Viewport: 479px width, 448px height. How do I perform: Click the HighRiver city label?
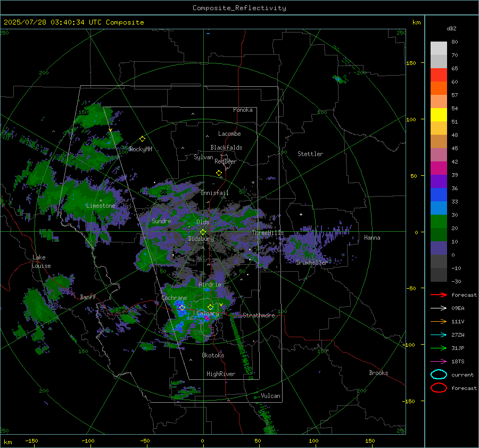coord(221,374)
